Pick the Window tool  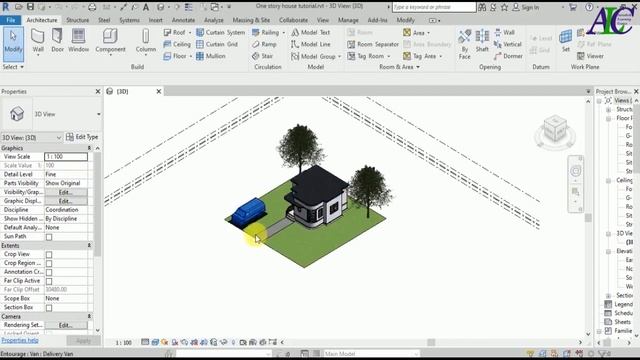pyautogui.click(x=78, y=41)
